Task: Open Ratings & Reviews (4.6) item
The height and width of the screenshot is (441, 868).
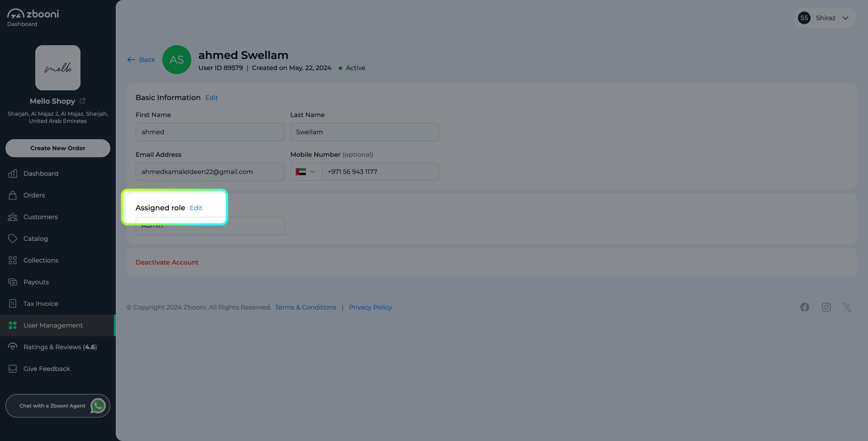Action: [58, 347]
